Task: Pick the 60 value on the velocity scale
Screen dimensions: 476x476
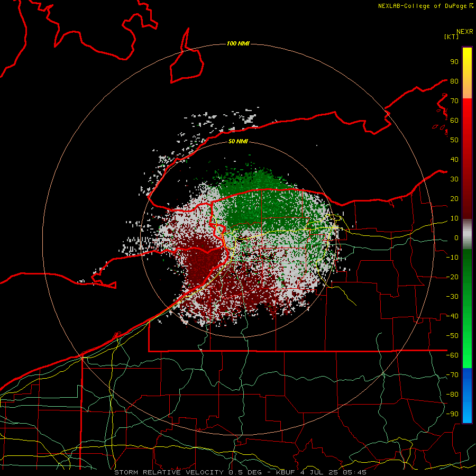Action: tap(454, 120)
